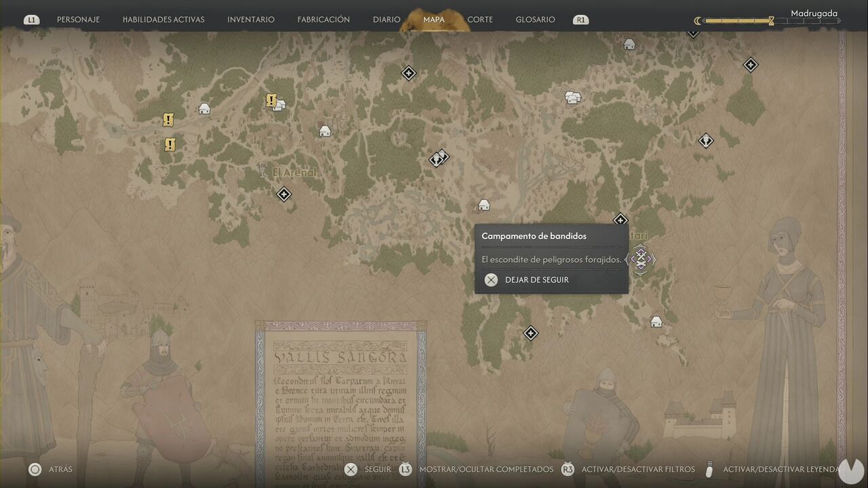Image resolution: width=868 pixels, height=488 pixels.
Task: Click the L1 previous-tab icon
Action: pyautogui.click(x=32, y=20)
